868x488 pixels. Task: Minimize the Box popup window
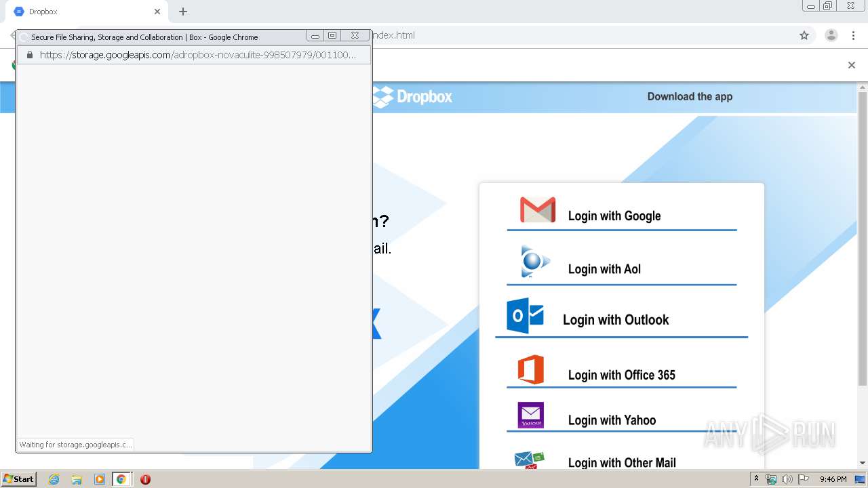tap(315, 36)
